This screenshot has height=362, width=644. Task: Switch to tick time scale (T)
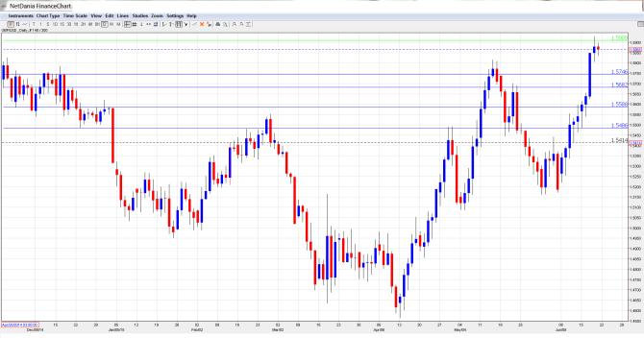point(34,25)
